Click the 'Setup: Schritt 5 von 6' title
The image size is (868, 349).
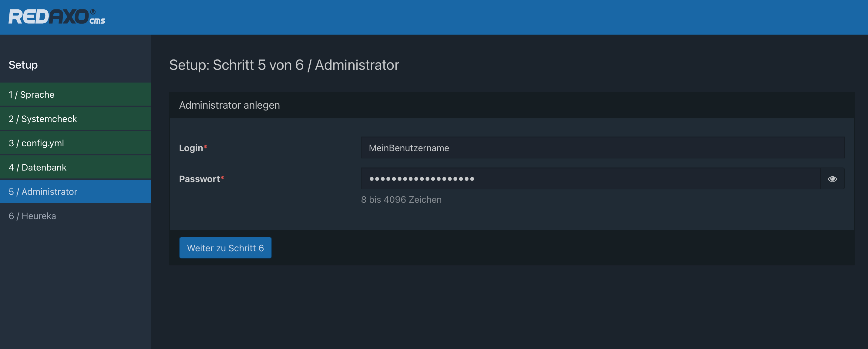[x=284, y=65]
